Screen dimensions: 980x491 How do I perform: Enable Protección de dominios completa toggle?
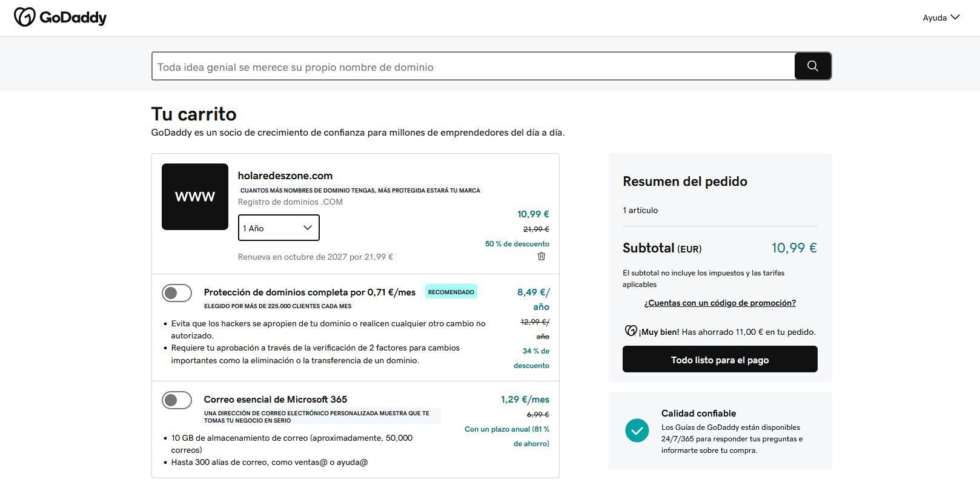click(x=177, y=293)
